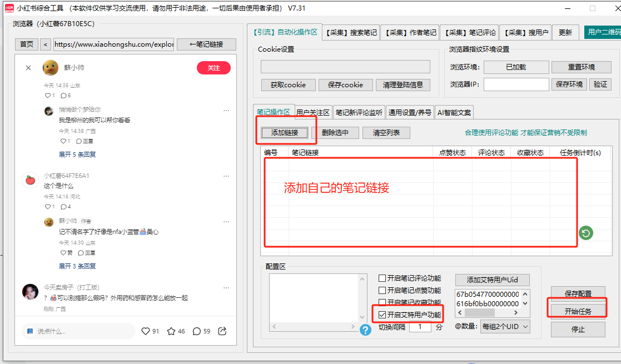Expand the 展开 5 条回复 replies
The height and width of the screenshot is (364, 621).
coord(77,154)
